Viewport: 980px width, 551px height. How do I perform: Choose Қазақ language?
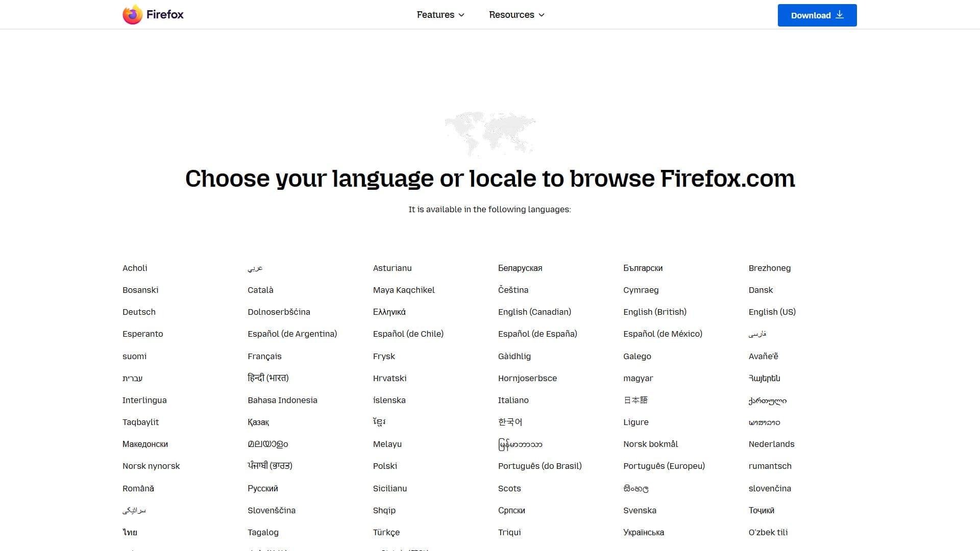(258, 422)
